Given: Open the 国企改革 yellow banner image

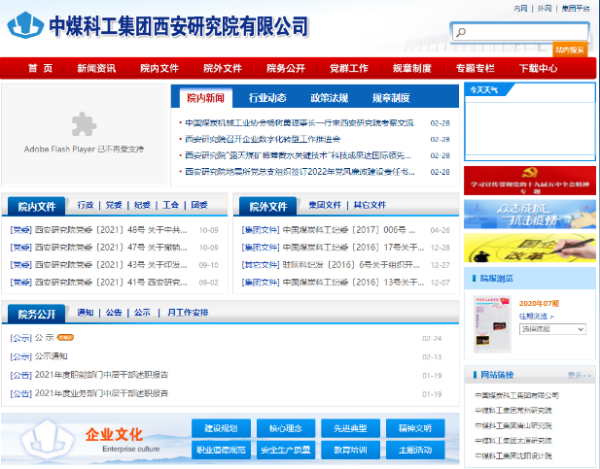Looking at the screenshot, I should (x=529, y=247).
